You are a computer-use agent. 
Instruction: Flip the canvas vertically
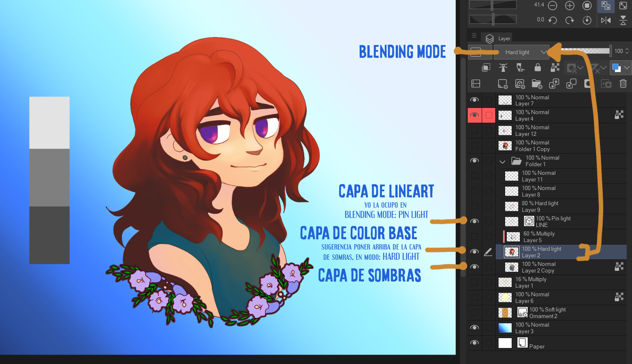[x=623, y=20]
